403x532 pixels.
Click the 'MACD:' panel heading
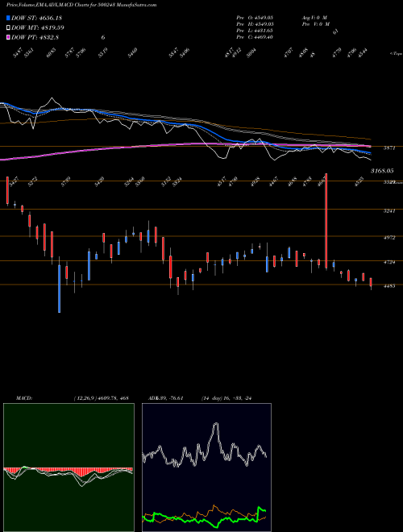coord(24,398)
